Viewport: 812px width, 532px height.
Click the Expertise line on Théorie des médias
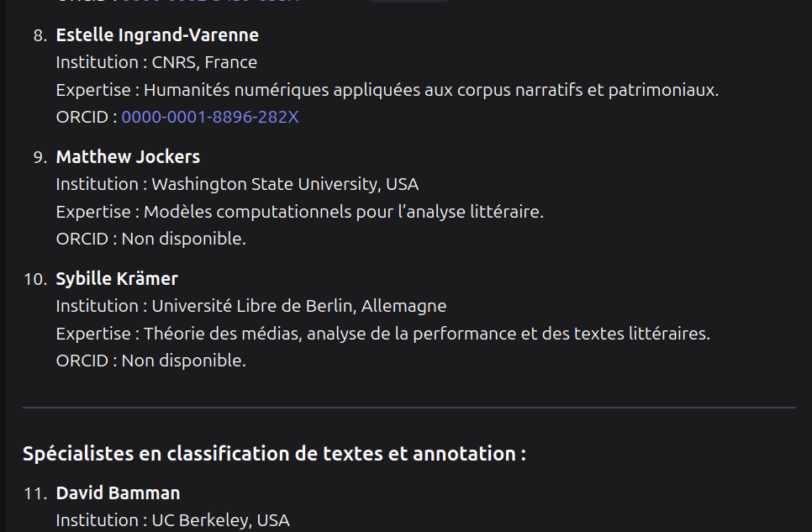(x=382, y=334)
